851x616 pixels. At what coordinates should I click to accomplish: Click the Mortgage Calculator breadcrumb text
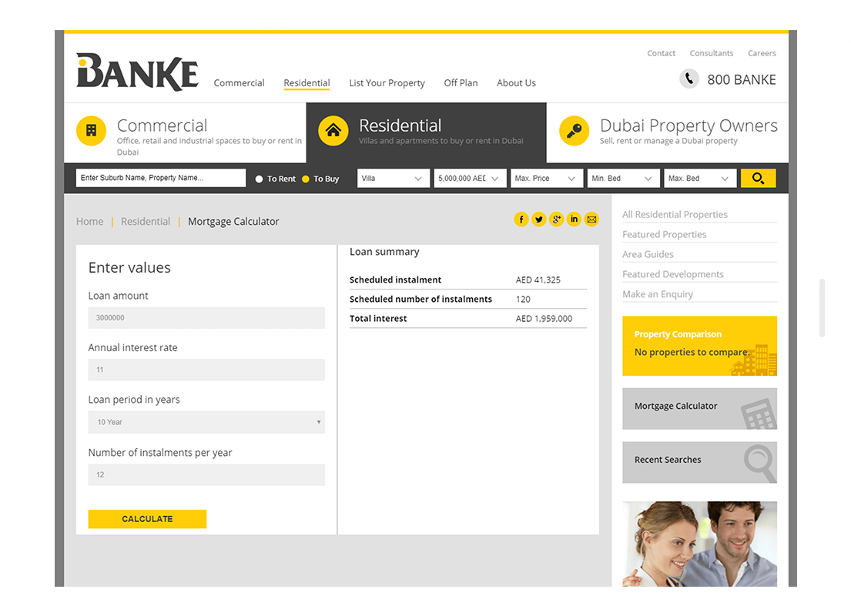[x=233, y=222]
